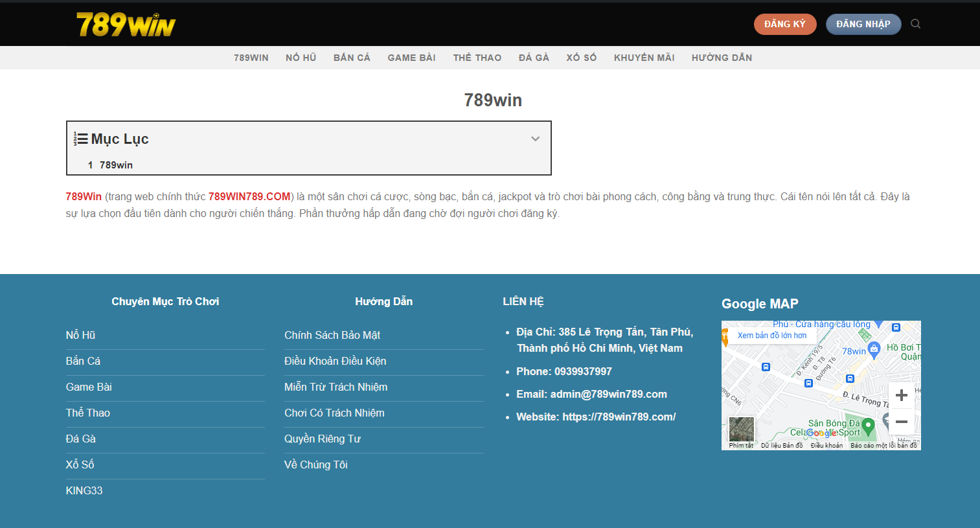Click 'Xem bản đồ lớn hơn' map link
This screenshot has width=980, height=528.
click(x=772, y=336)
